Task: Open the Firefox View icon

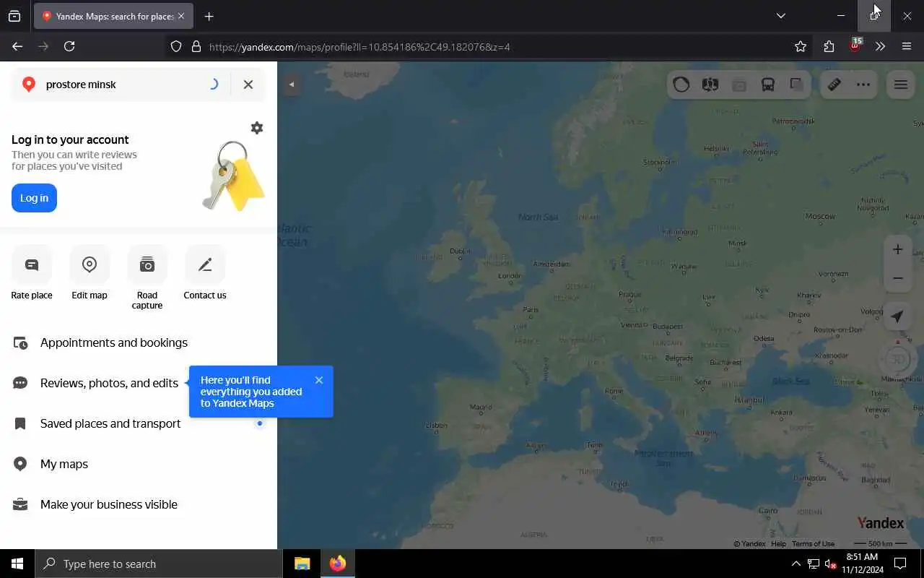Action: pos(14,16)
